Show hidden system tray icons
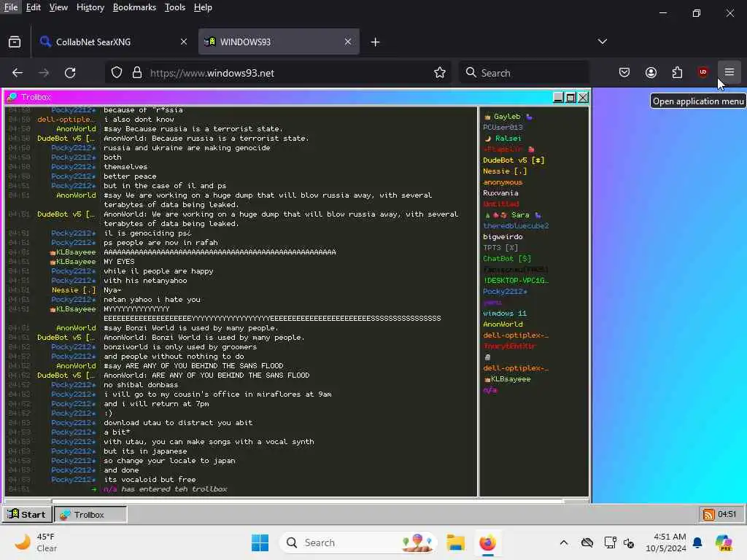The image size is (747, 560). [x=564, y=542]
